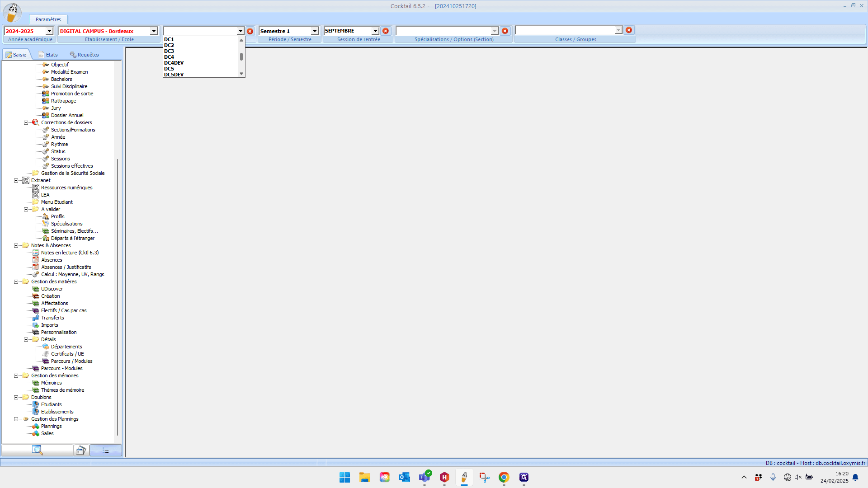
Task: Select DC2 in the open list
Action: (200, 45)
